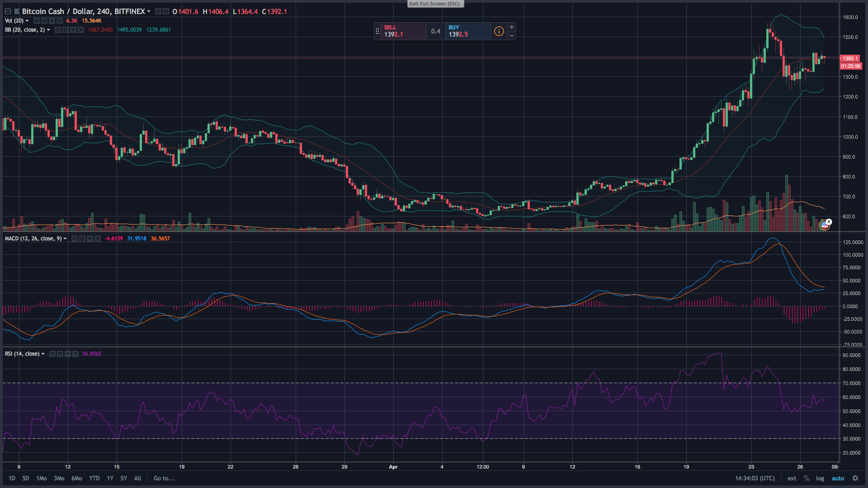Select the 3Mo time range
The height and width of the screenshot is (488, 868).
click(59, 478)
